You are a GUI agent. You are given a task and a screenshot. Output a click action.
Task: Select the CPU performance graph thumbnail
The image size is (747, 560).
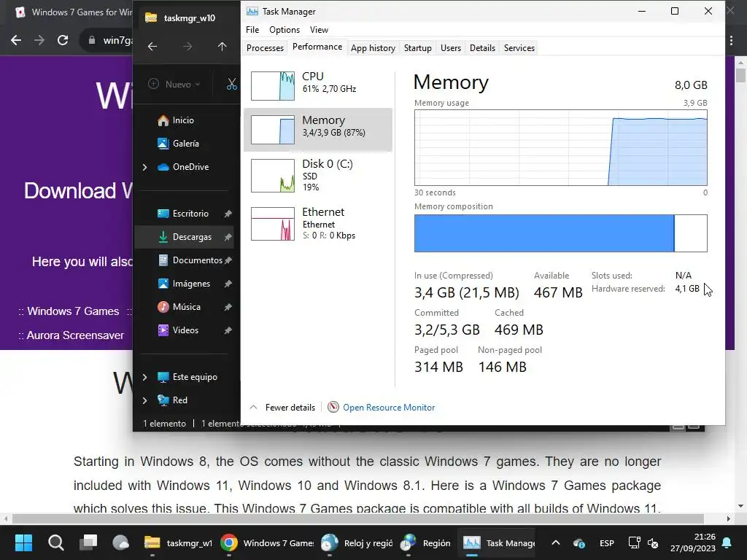(x=273, y=86)
